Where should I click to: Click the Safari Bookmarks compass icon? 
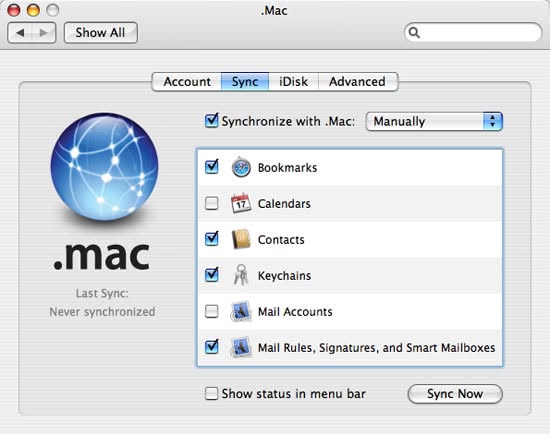pyautogui.click(x=241, y=167)
